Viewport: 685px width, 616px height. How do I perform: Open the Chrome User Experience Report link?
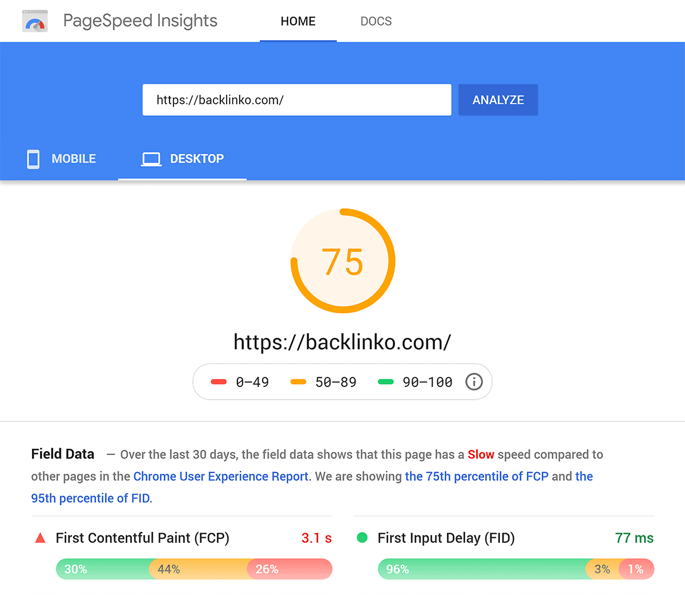point(221,476)
